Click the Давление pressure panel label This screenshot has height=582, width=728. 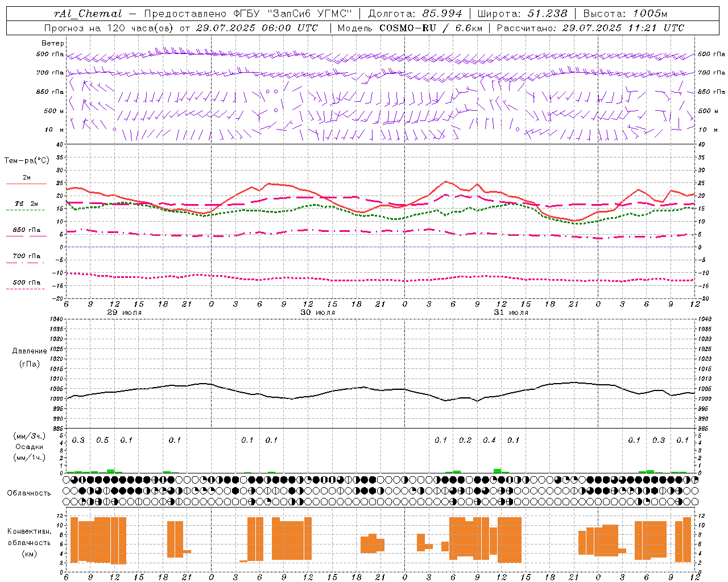coord(30,351)
